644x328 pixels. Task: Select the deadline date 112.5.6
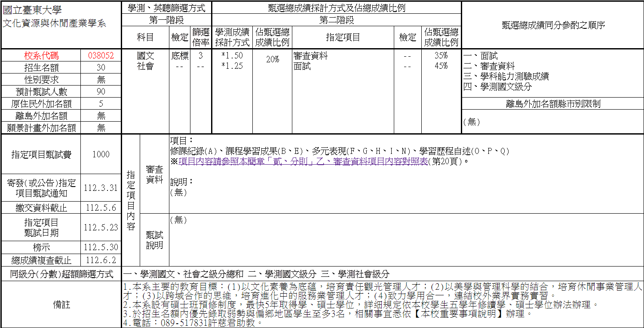pyautogui.click(x=101, y=208)
